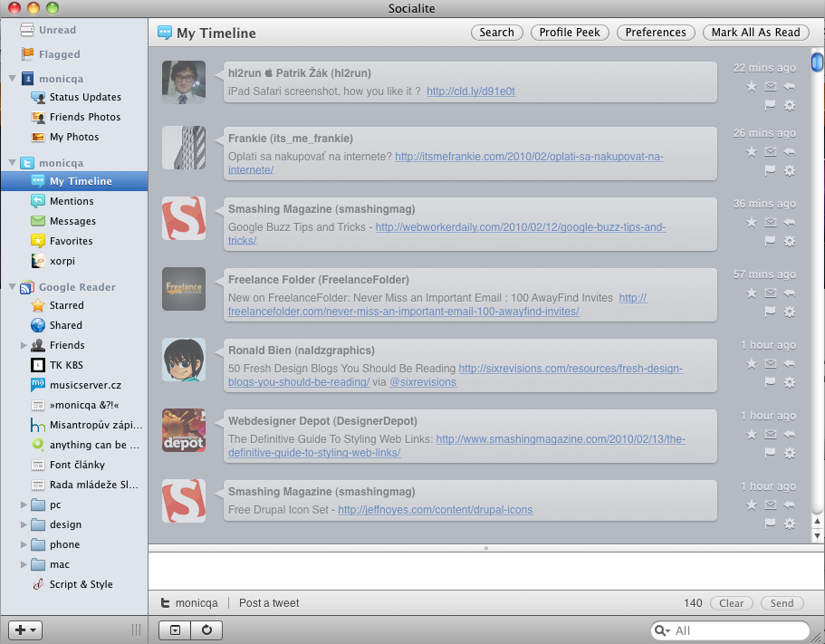Click the Search button
The image size is (825, 644).
(496, 33)
